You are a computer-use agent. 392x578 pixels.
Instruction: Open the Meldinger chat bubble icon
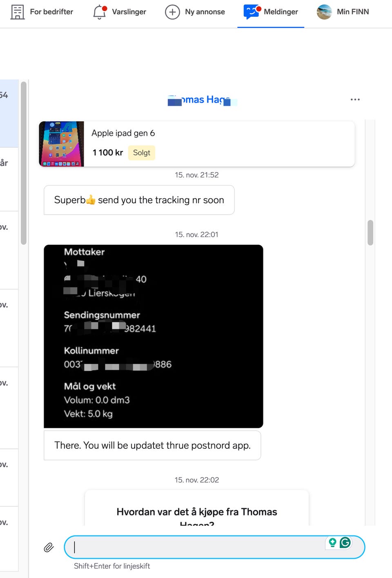coord(252,11)
